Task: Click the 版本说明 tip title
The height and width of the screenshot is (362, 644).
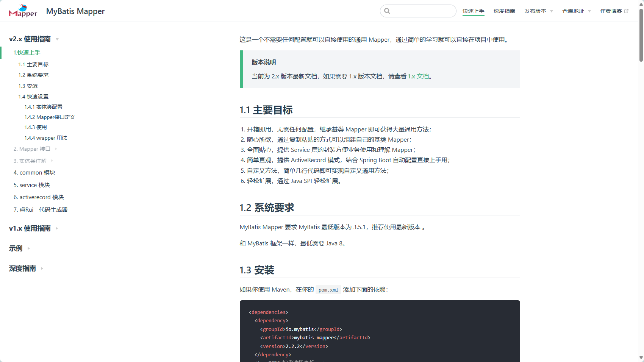Action: click(x=264, y=62)
